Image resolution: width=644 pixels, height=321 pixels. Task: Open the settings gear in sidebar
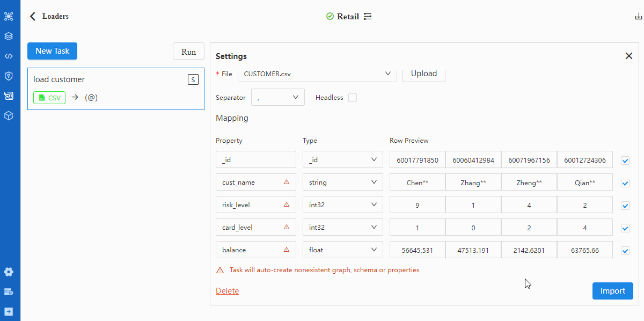9,272
